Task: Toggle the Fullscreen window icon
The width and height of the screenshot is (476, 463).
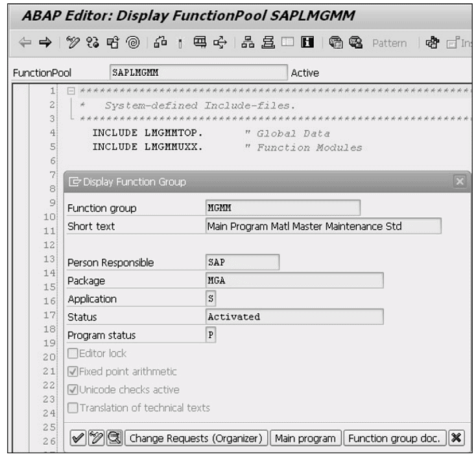Action: coord(287,42)
